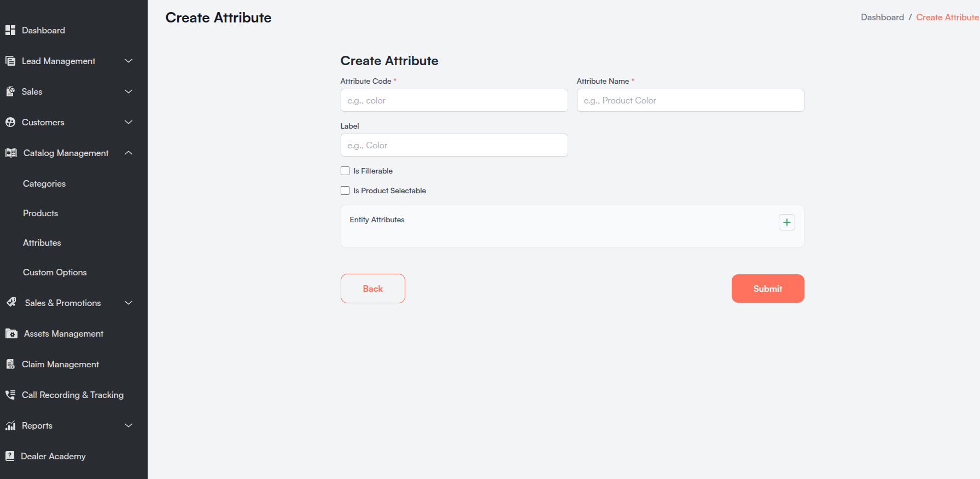Click the Lead Management list icon

(10, 61)
